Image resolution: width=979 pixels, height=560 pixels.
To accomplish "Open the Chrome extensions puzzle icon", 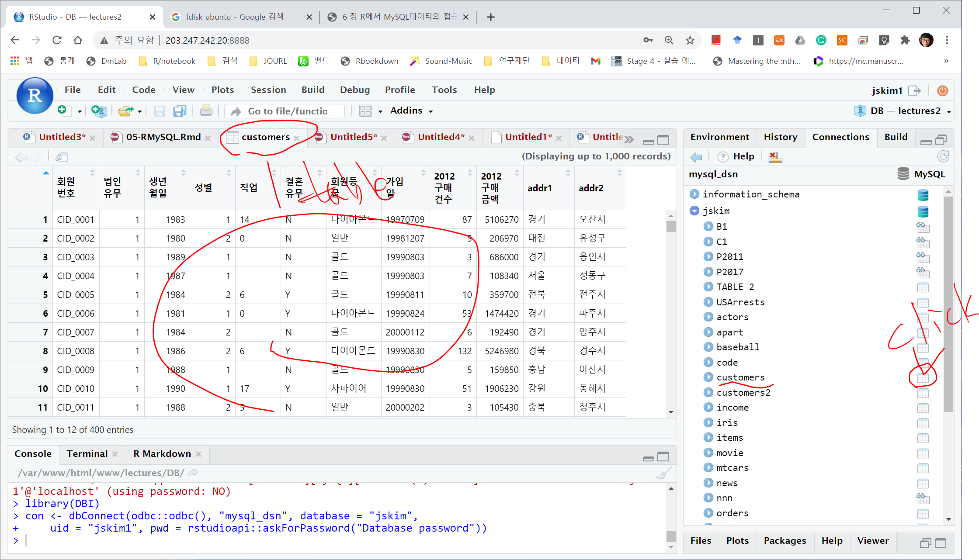I will (x=905, y=40).
